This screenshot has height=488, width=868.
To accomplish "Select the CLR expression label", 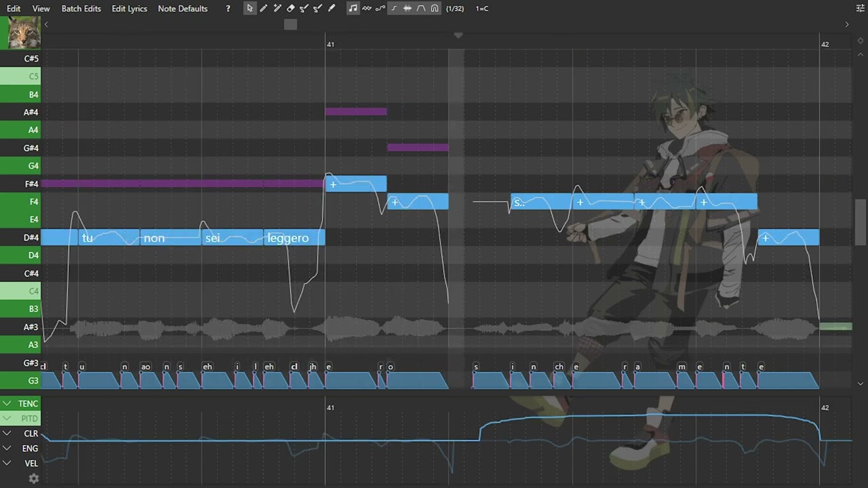I will pyautogui.click(x=31, y=433).
